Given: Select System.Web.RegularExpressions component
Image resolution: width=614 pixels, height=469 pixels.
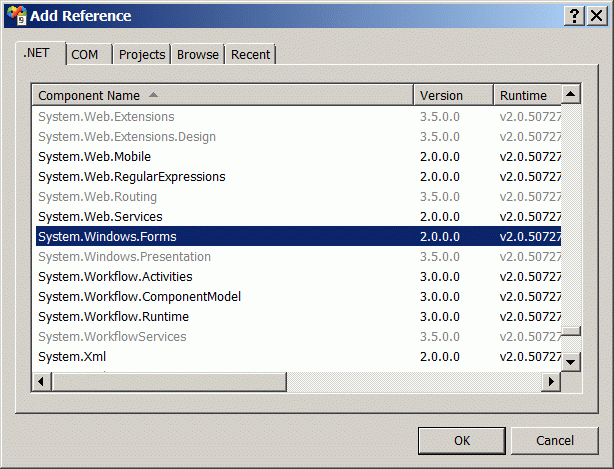Looking at the screenshot, I should pyautogui.click(x=298, y=177).
